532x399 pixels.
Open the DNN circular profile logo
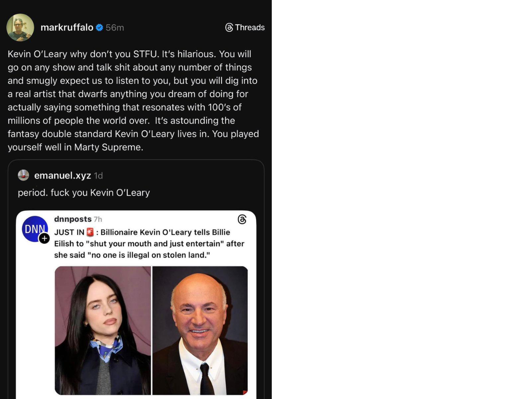34,228
